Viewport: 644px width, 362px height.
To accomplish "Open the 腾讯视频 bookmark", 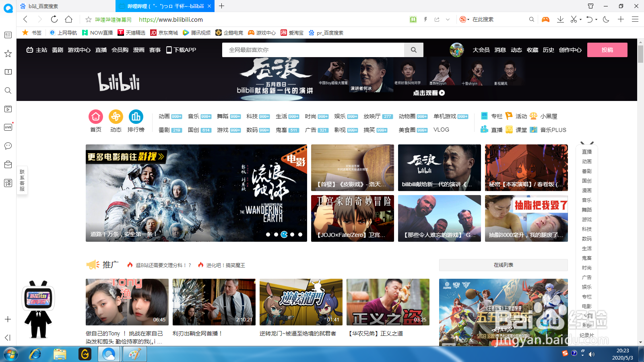I will (x=197, y=33).
